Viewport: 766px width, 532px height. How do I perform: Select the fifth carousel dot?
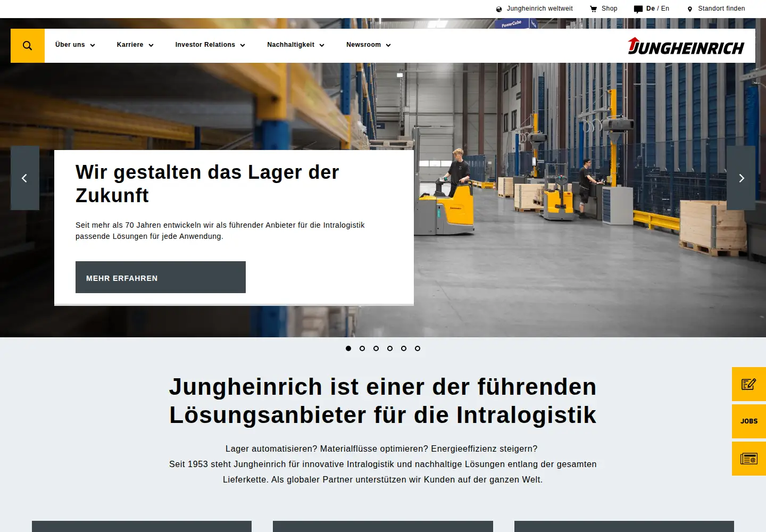click(404, 348)
